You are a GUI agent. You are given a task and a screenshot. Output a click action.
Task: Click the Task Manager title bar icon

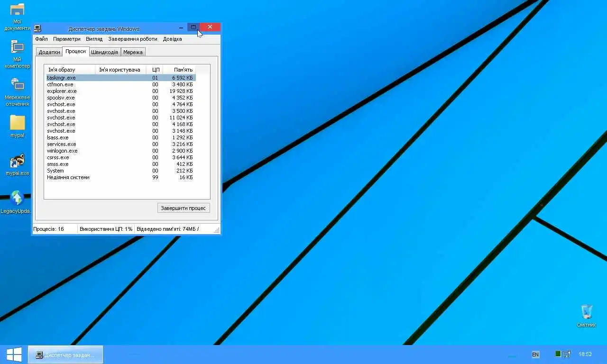coord(37,28)
